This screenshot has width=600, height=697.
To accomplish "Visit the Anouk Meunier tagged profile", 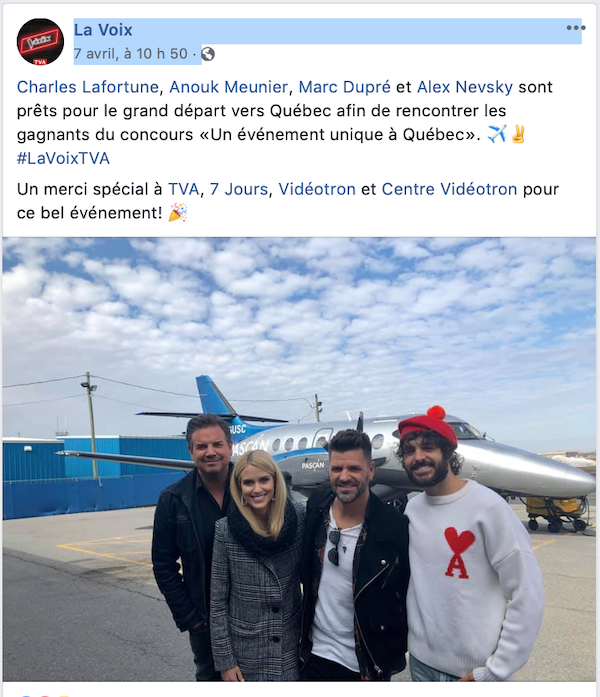I will coord(228,87).
